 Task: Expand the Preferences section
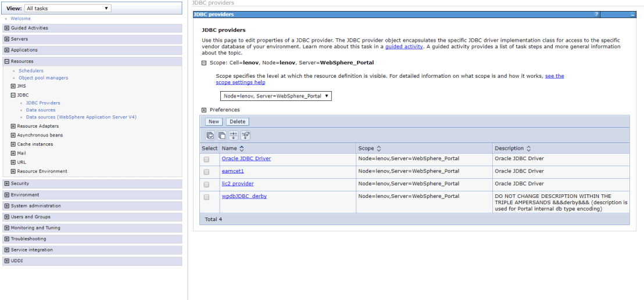[204, 110]
